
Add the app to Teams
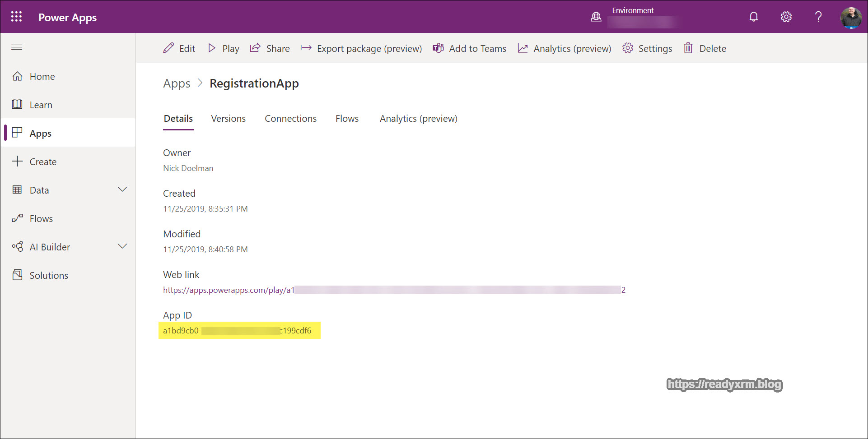(x=470, y=48)
